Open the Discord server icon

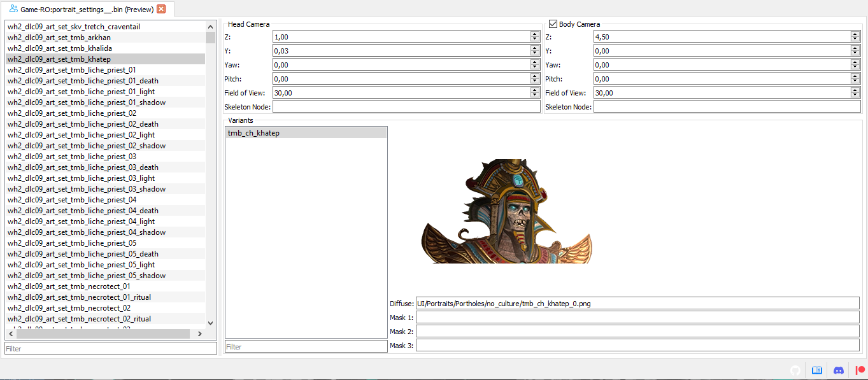[839, 370]
